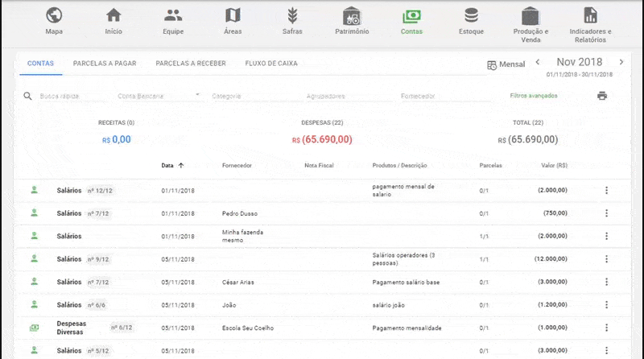The image size is (644, 359).
Task: Open the Mensal period selector
Action: (x=506, y=64)
